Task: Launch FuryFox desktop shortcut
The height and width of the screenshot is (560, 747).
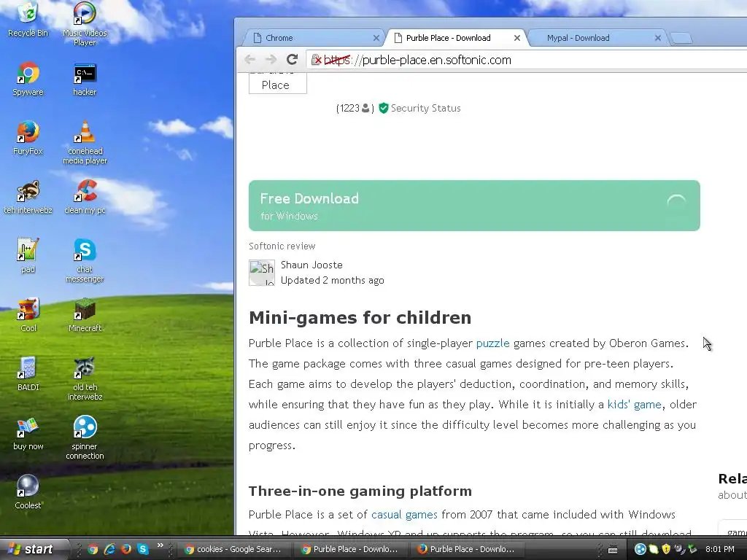Action: [x=28, y=138]
